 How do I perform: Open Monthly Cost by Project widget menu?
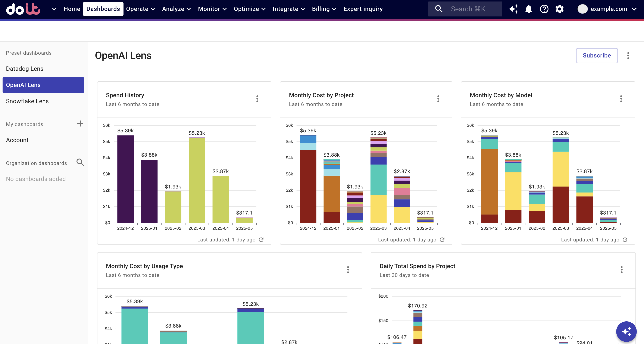click(438, 99)
